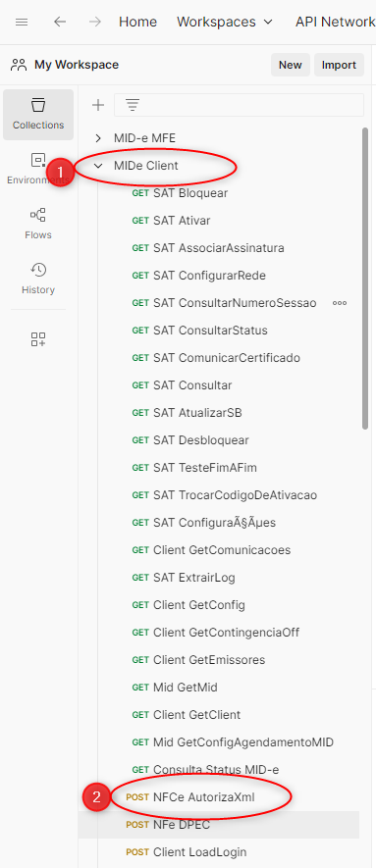Expand the MID-e MFE collection

point(98,138)
